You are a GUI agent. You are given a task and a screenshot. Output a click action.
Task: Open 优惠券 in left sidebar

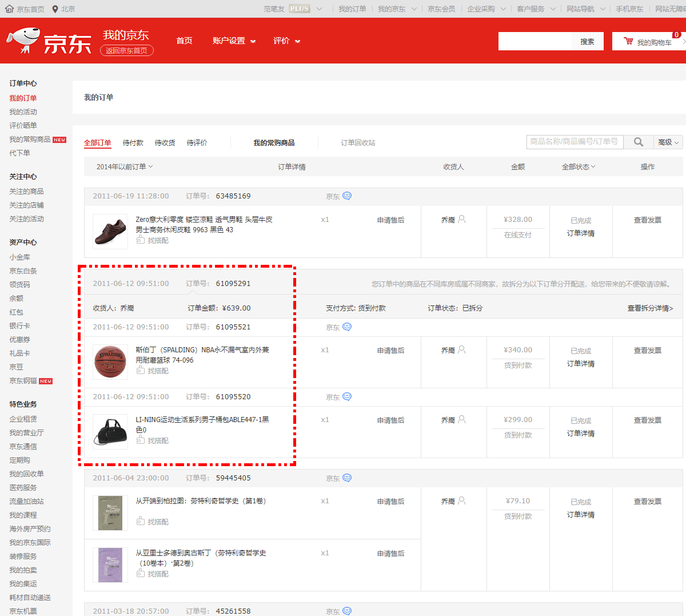(19, 339)
